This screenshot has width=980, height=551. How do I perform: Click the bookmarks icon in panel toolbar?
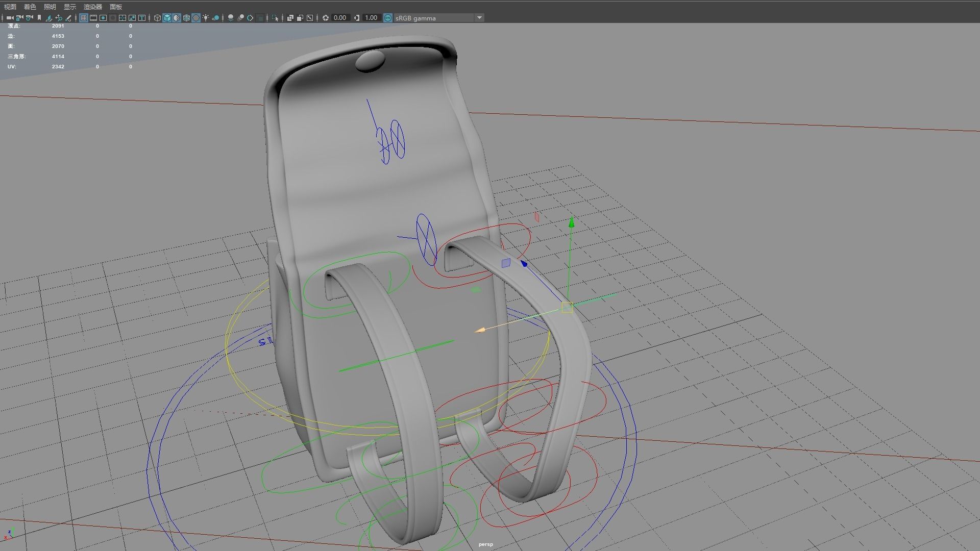click(39, 18)
